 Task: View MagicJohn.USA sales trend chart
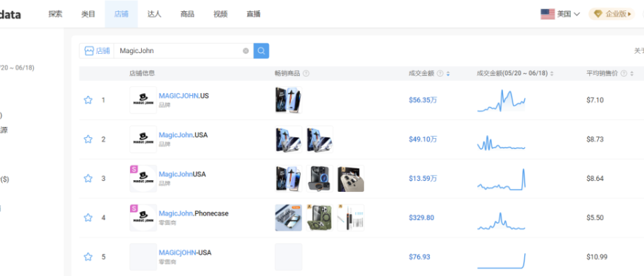(501, 142)
